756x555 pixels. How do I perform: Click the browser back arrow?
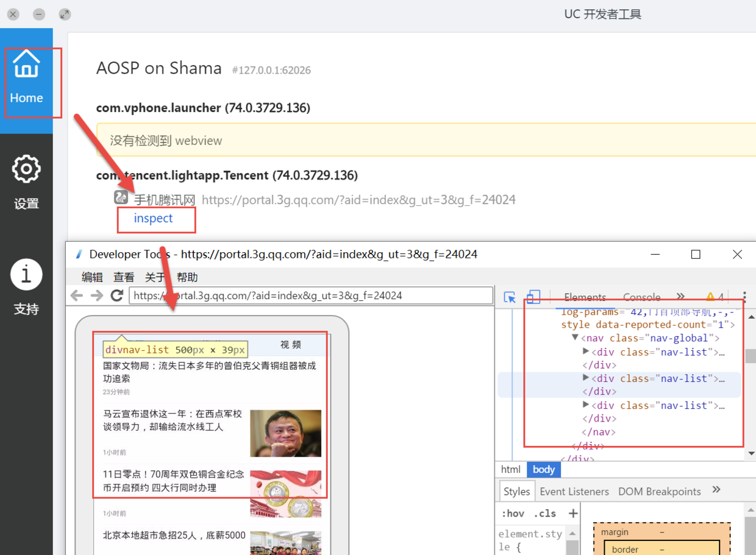point(77,296)
